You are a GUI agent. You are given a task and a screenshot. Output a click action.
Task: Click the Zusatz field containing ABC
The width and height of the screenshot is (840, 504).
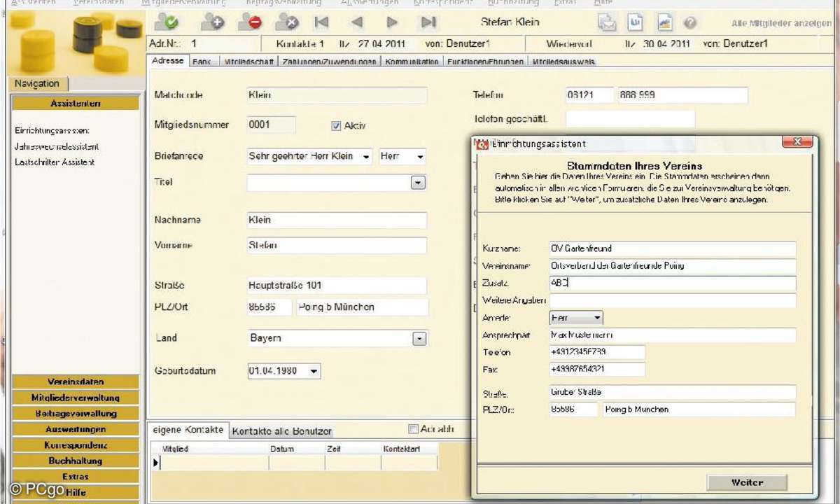[x=673, y=283]
